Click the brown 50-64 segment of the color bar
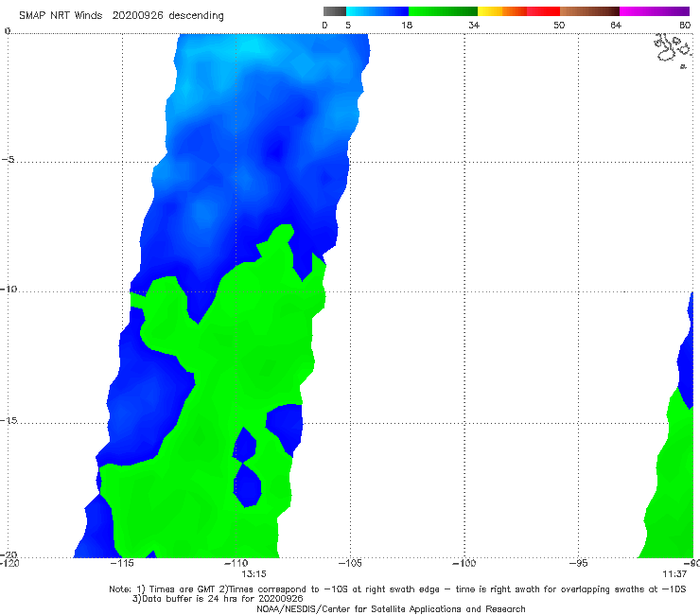700x615 pixels. coord(589,11)
